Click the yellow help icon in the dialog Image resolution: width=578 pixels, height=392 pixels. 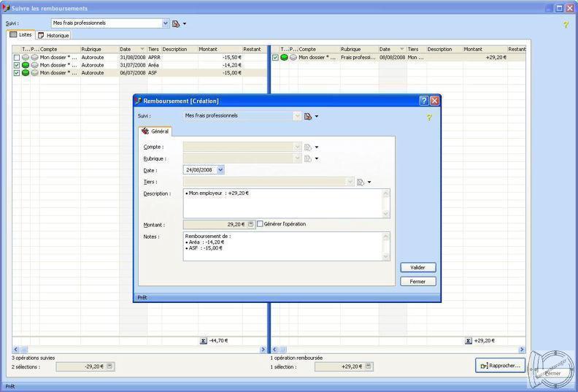tap(428, 117)
